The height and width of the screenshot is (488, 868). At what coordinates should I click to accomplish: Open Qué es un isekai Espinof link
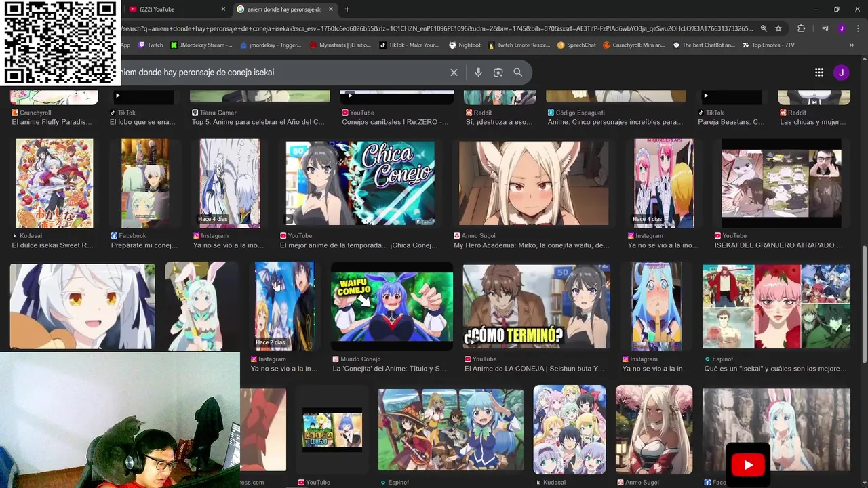775,369
